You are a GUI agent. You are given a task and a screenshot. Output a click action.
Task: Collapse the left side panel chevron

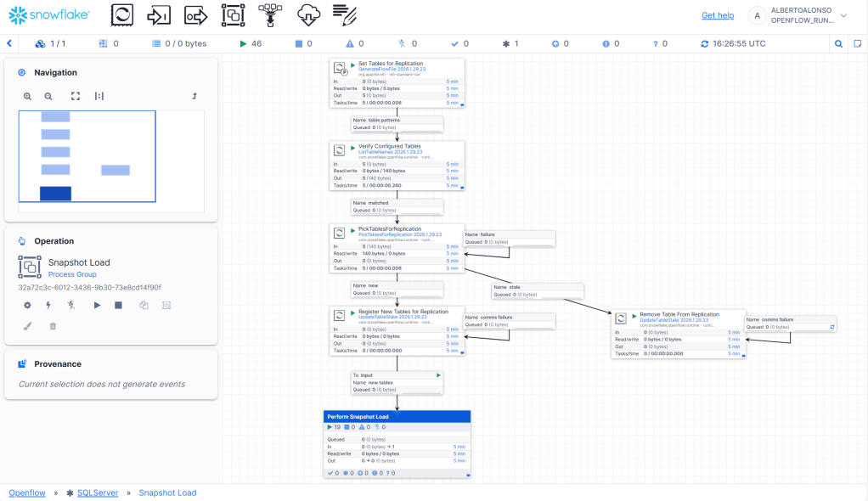9,43
